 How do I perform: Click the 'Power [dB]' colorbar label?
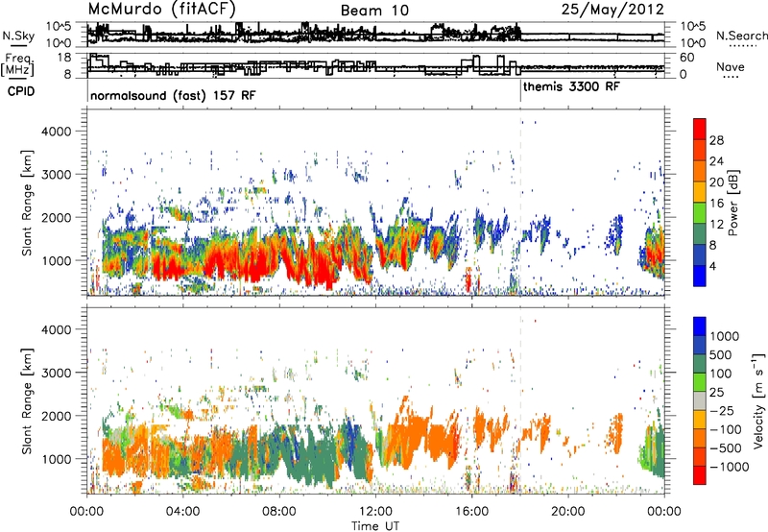click(x=732, y=203)
